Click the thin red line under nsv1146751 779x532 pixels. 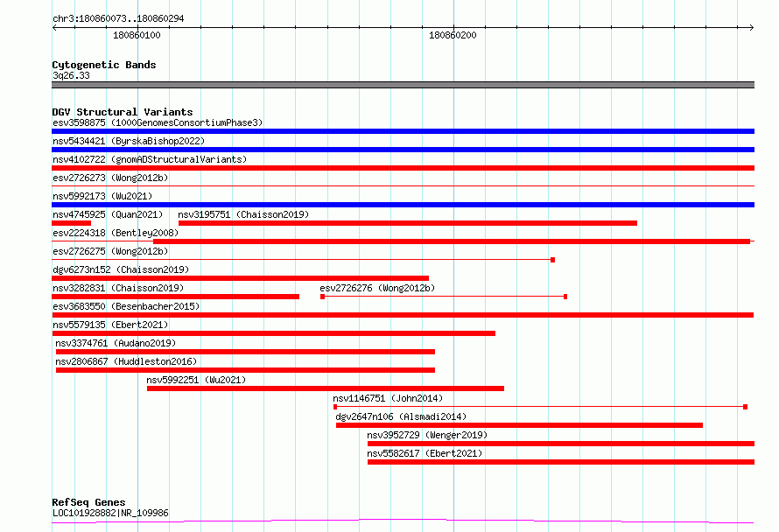pyautogui.click(x=541, y=407)
